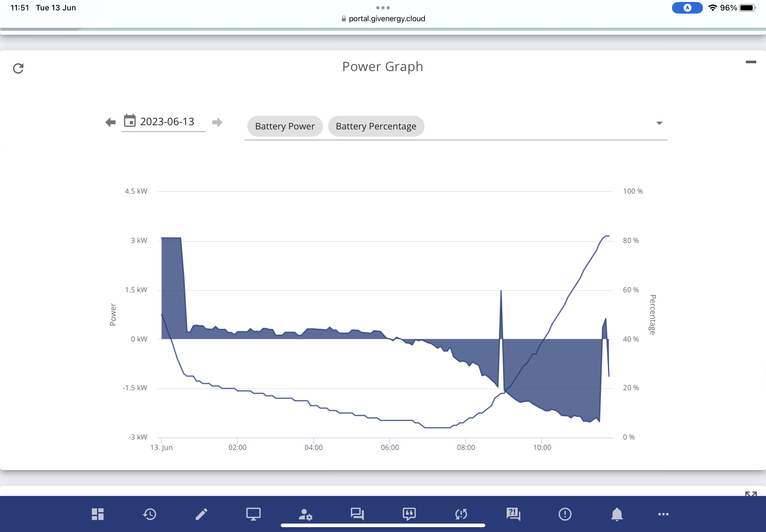Expand the graph series dropdown arrow
The width and height of the screenshot is (766, 532).
pos(659,123)
